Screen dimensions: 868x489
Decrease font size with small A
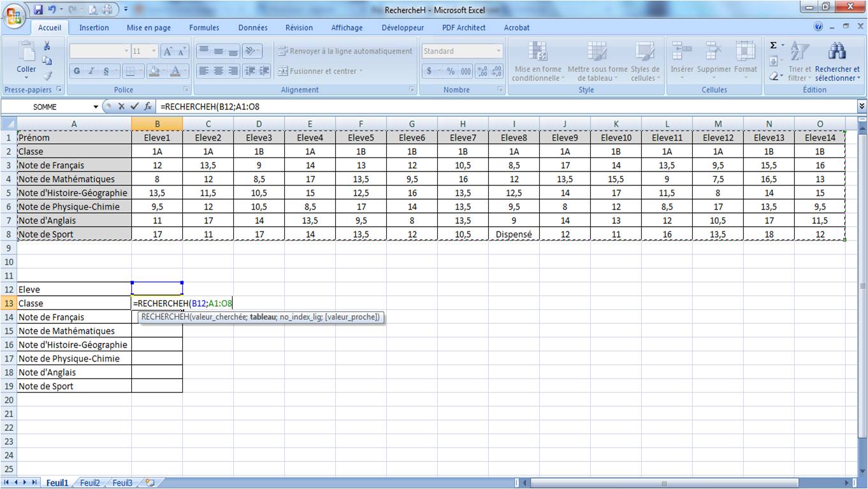pos(182,51)
